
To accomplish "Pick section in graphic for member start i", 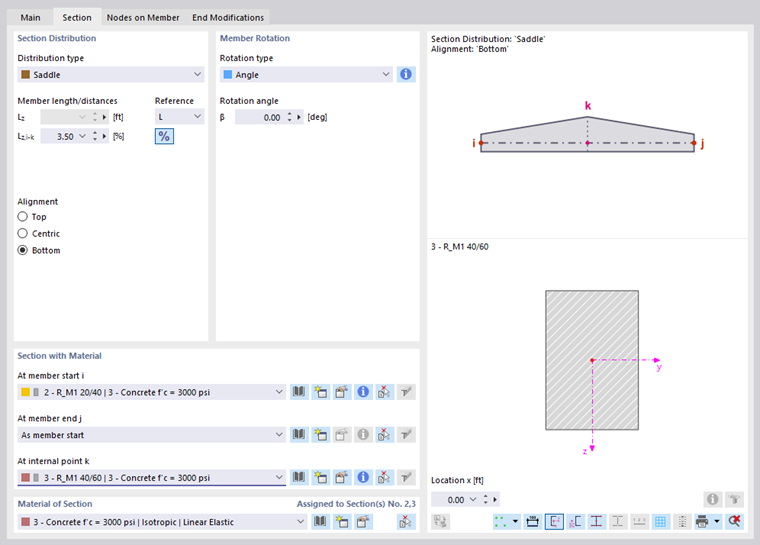I will coord(384,392).
